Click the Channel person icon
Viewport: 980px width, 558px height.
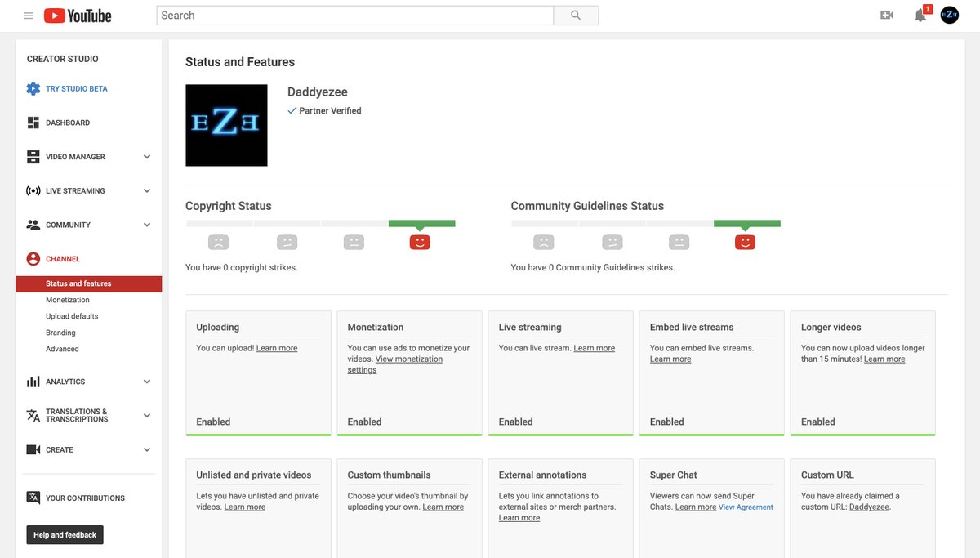pos(33,259)
